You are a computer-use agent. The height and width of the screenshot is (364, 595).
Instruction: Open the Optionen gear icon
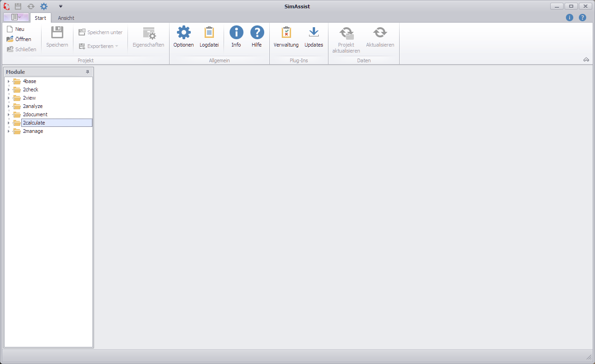183,33
